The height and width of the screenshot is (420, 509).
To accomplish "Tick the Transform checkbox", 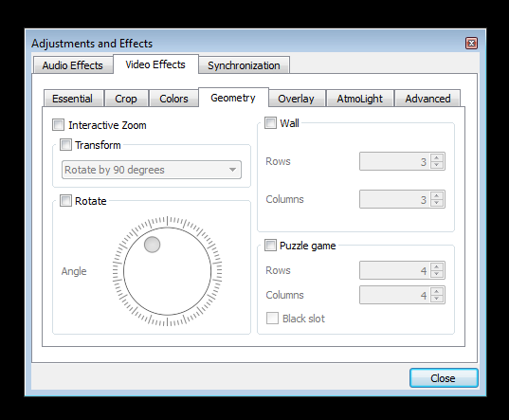I will point(65,145).
